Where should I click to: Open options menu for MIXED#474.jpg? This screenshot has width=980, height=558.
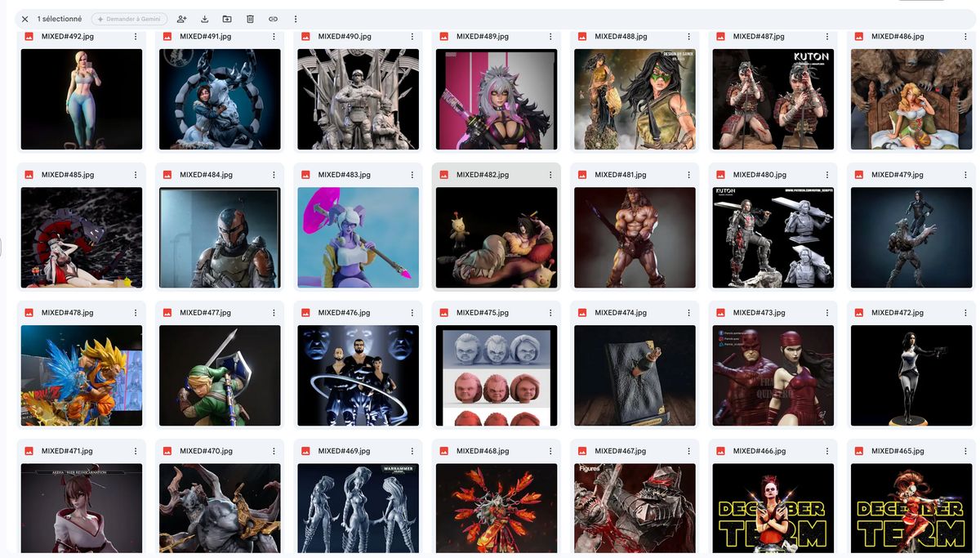pyautogui.click(x=689, y=313)
